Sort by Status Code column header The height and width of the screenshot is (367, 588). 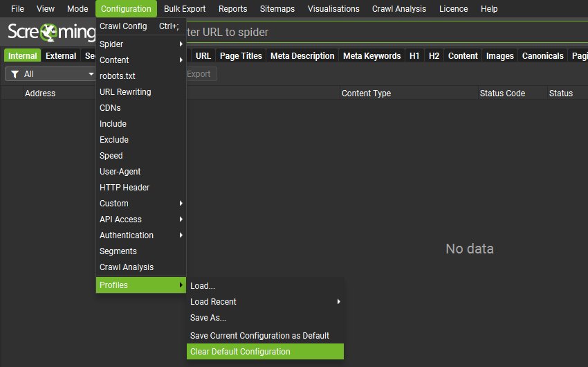502,93
